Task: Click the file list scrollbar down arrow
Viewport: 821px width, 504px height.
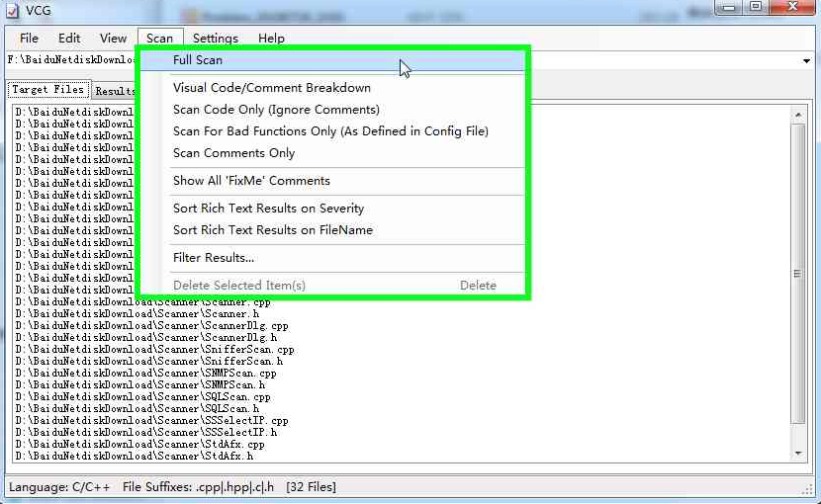Action: click(799, 453)
